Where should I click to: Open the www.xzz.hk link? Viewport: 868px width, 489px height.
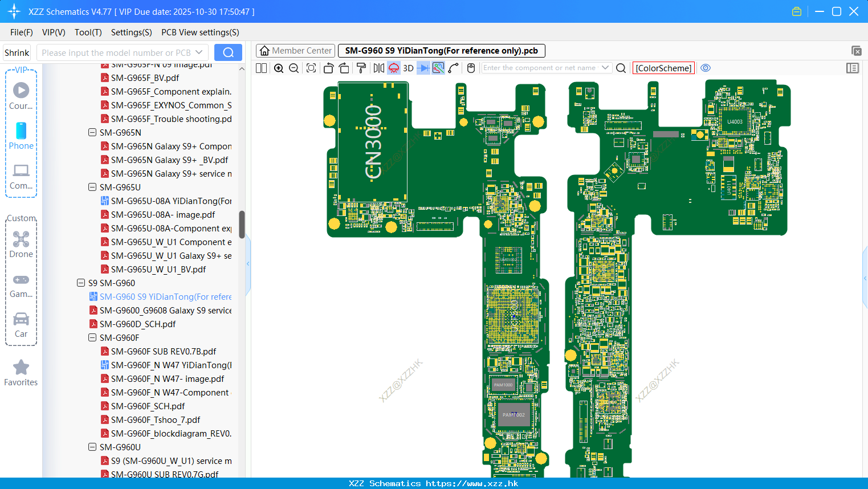[x=472, y=483]
